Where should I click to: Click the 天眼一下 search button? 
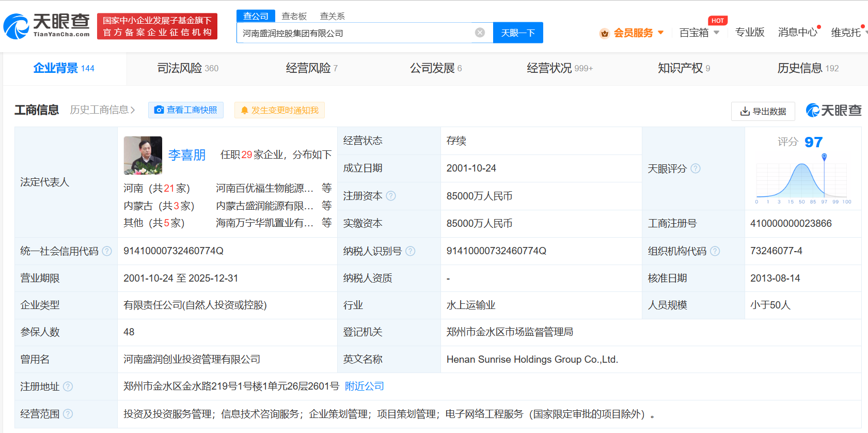[x=518, y=33]
